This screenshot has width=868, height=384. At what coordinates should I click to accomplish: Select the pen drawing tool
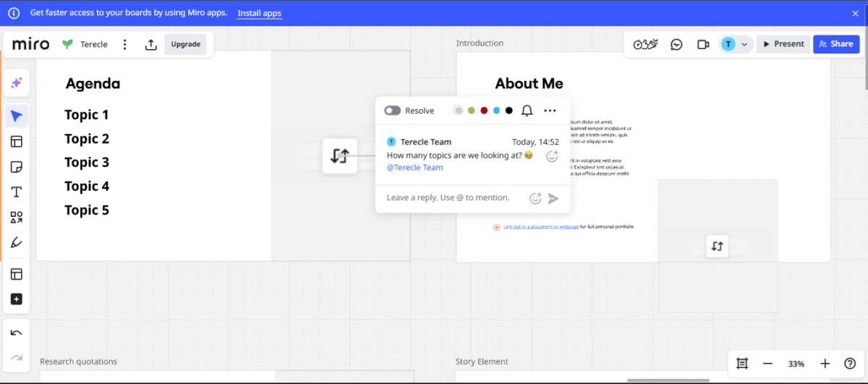[x=16, y=242]
